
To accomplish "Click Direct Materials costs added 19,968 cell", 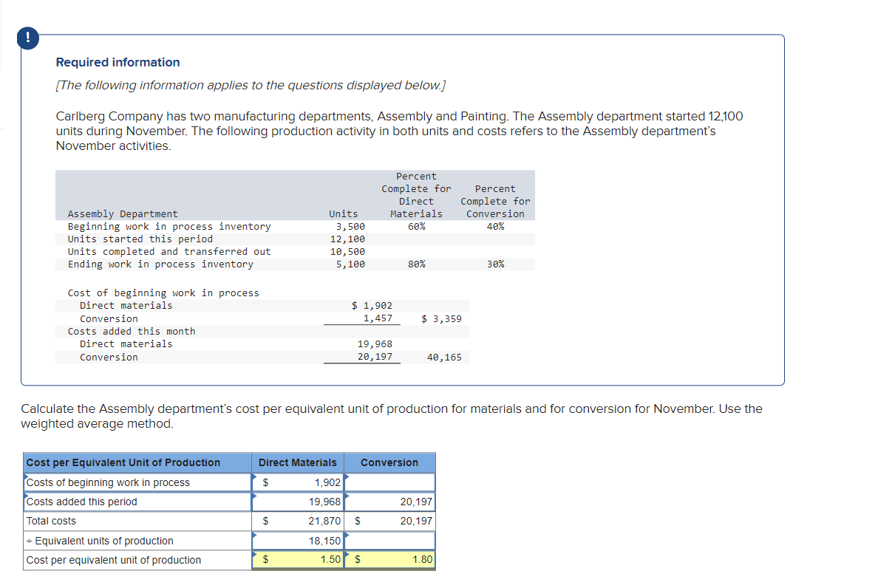I will 299,502.
